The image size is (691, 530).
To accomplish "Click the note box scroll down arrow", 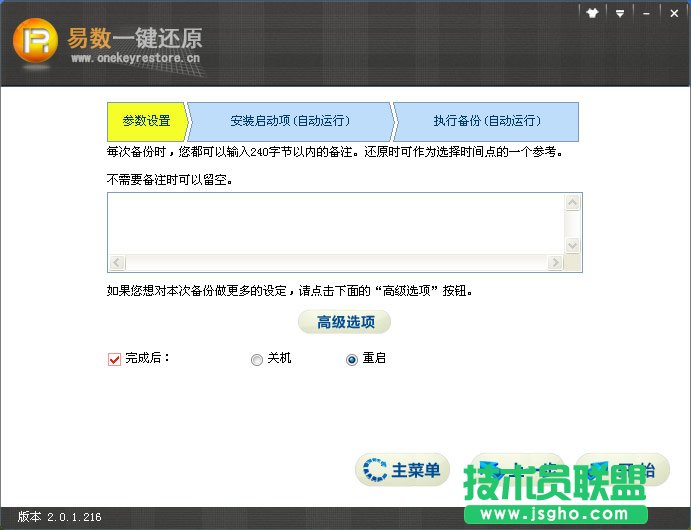I will point(573,246).
